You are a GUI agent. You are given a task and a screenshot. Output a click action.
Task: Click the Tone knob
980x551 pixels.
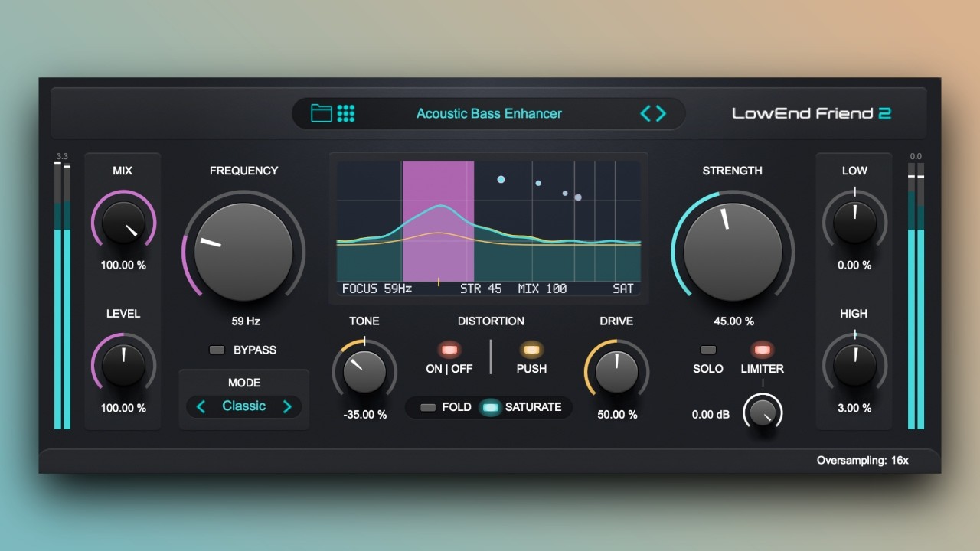point(364,373)
